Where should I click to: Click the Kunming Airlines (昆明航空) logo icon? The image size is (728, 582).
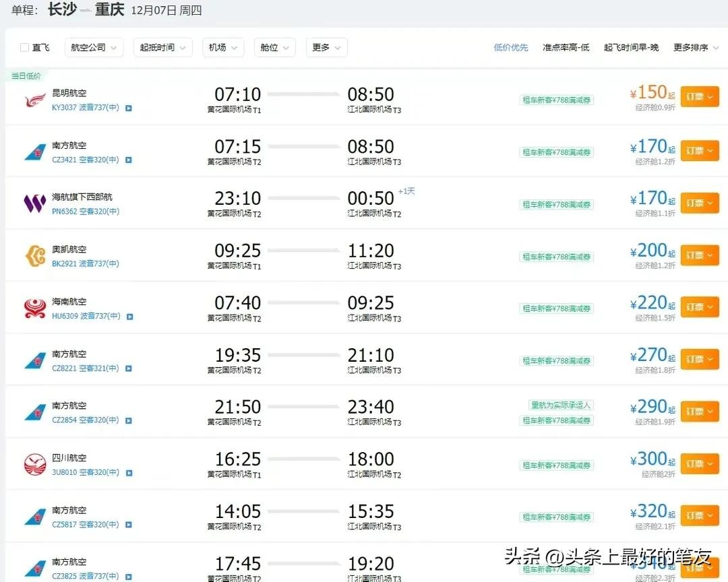(35, 100)
